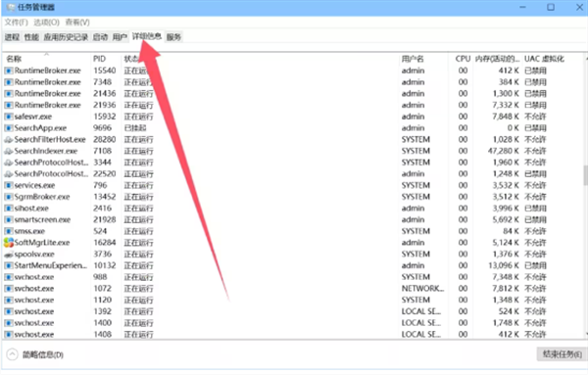Click icon of svchost.exe PID 1072
The height and width of the screenshot is (375, 588).
click(x=8, y=289)
